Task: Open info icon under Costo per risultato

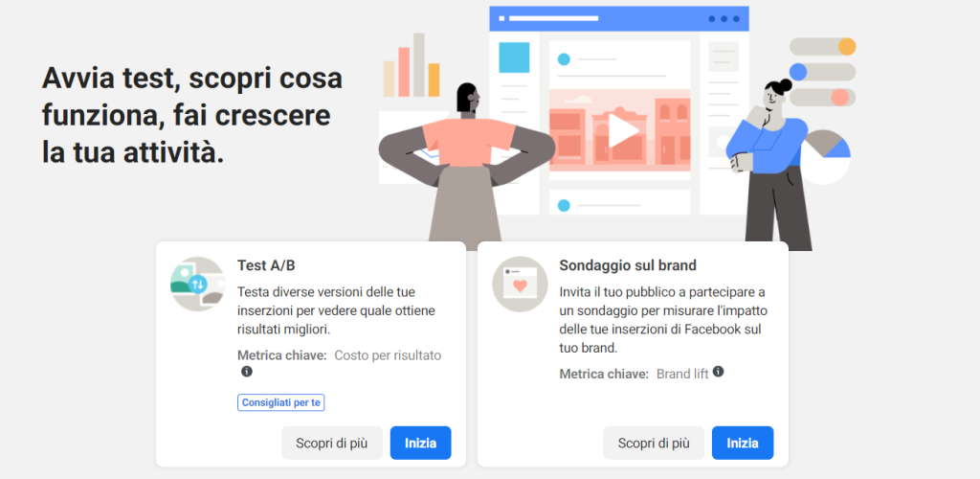Action: [247, 372]
